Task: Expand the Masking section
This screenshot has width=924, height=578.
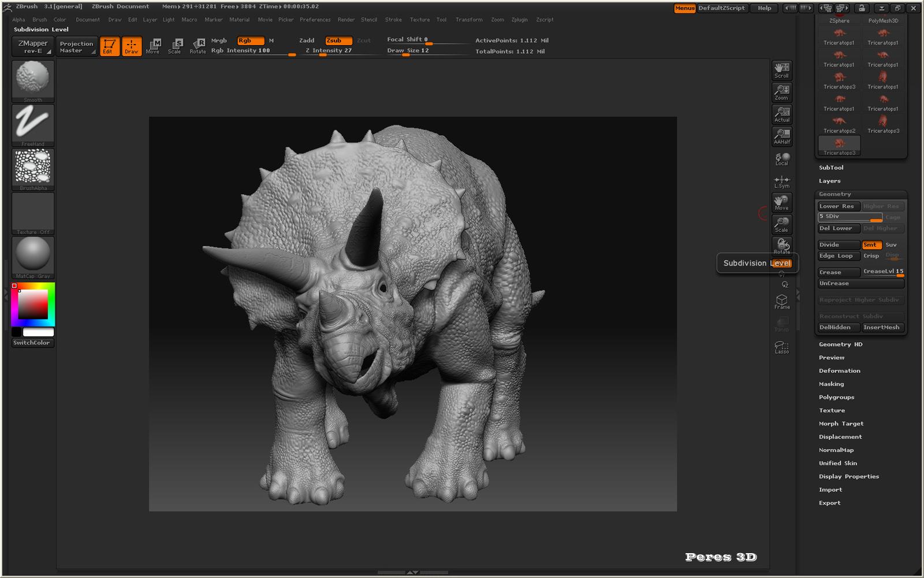Action: (x=832, y=384)
